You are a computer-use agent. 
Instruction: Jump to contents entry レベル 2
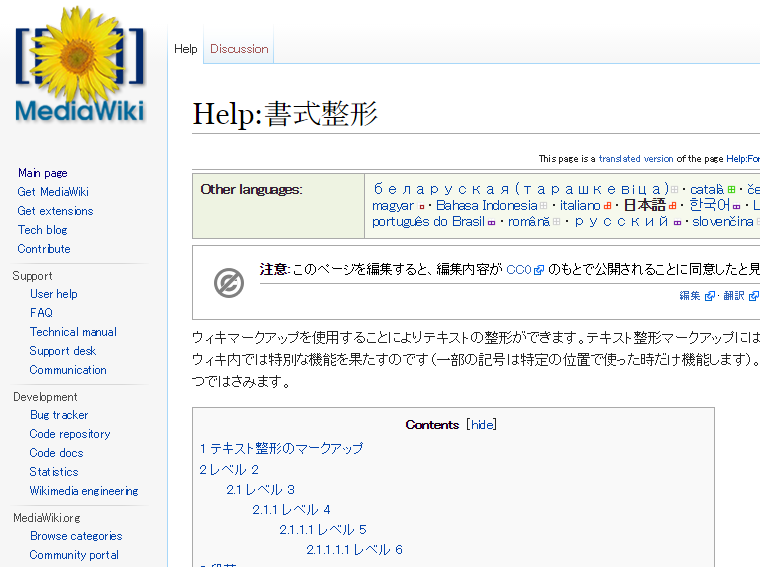[x=234, y=469]
